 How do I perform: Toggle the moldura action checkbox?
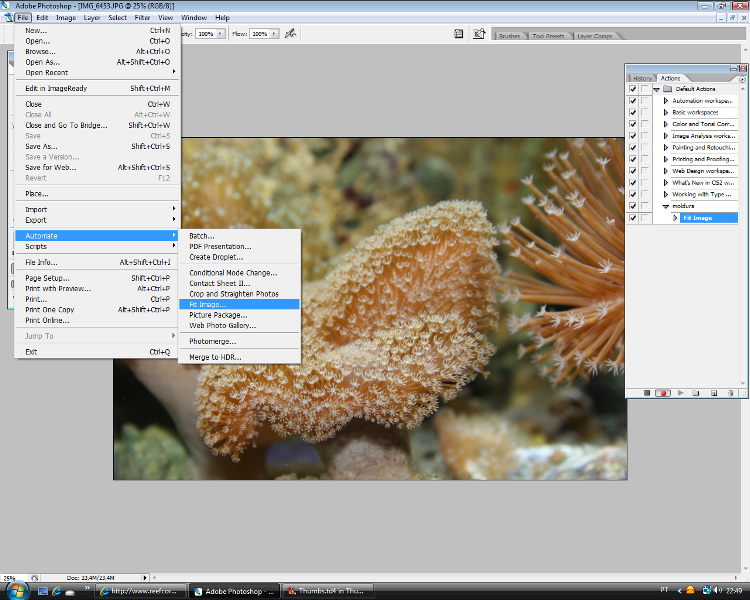[x=632, y=206]
